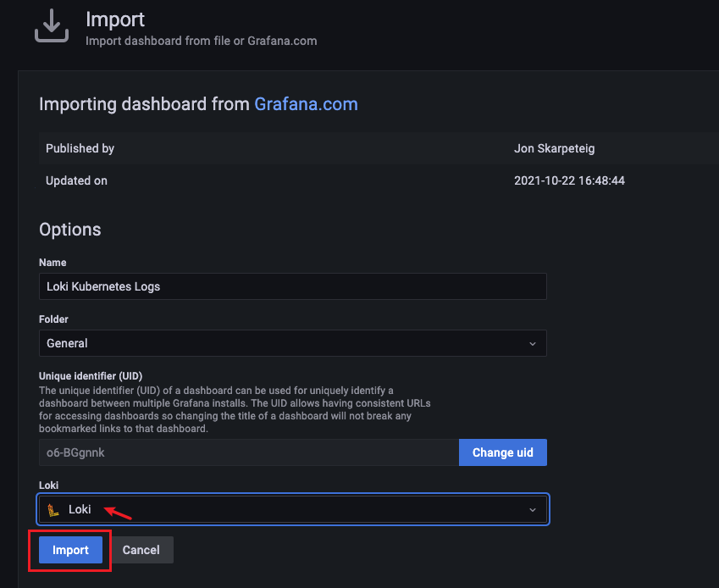Click the Loki dropdown chevron arrow
This screenshot has height=588, width=719.
533,510
